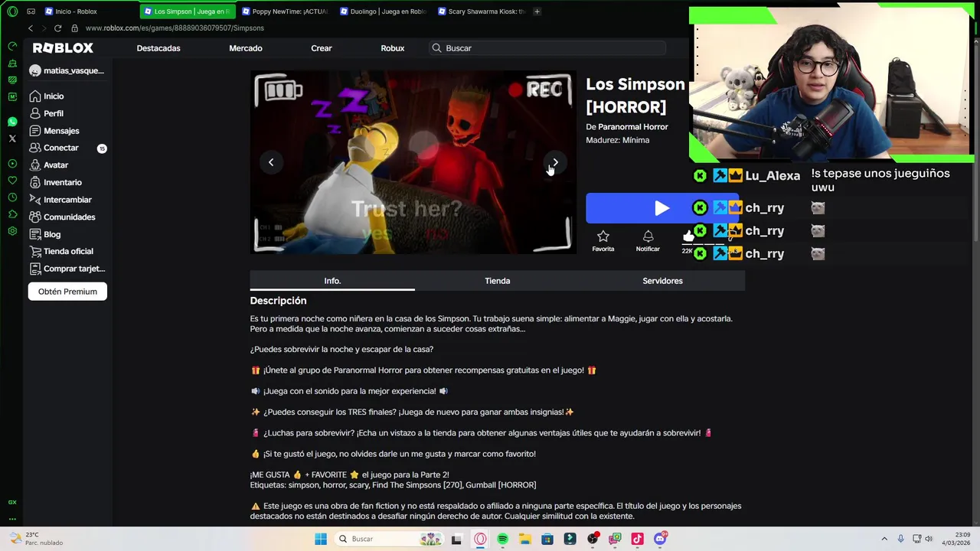Click the Notificar bell icon
The width and height of the screenshot is (980, 551).
tap(648, 240)
